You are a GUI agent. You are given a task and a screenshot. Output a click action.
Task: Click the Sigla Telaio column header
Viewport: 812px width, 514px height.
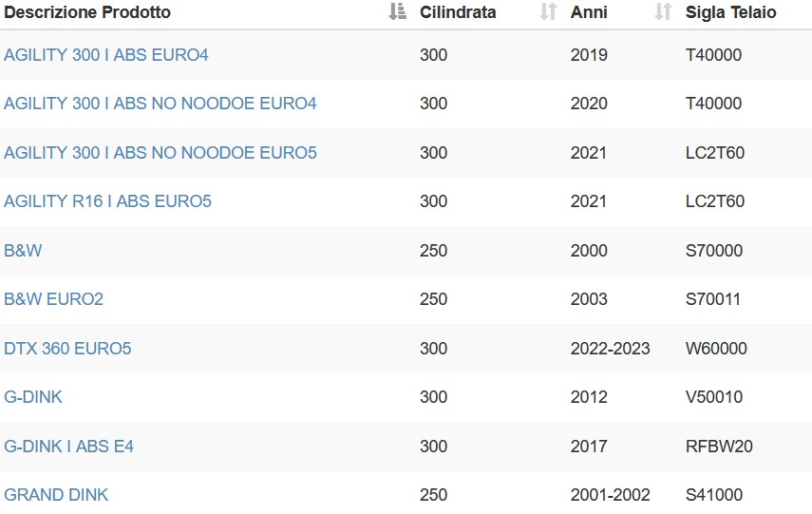pos(730,12)
